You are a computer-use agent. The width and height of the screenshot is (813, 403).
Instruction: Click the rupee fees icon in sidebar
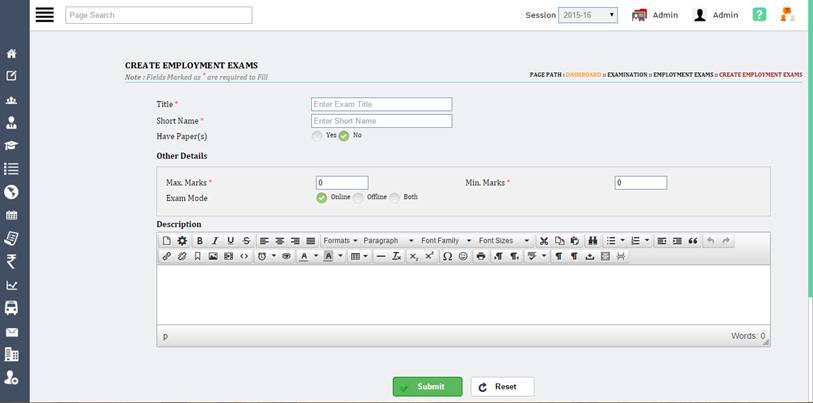(x=12, y=262)
